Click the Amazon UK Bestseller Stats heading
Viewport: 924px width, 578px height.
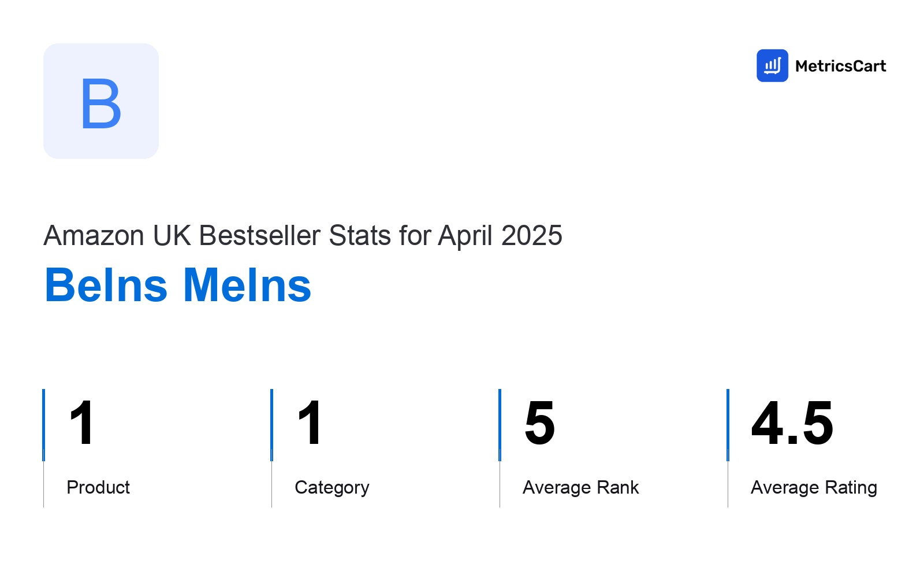pos(303,235)
